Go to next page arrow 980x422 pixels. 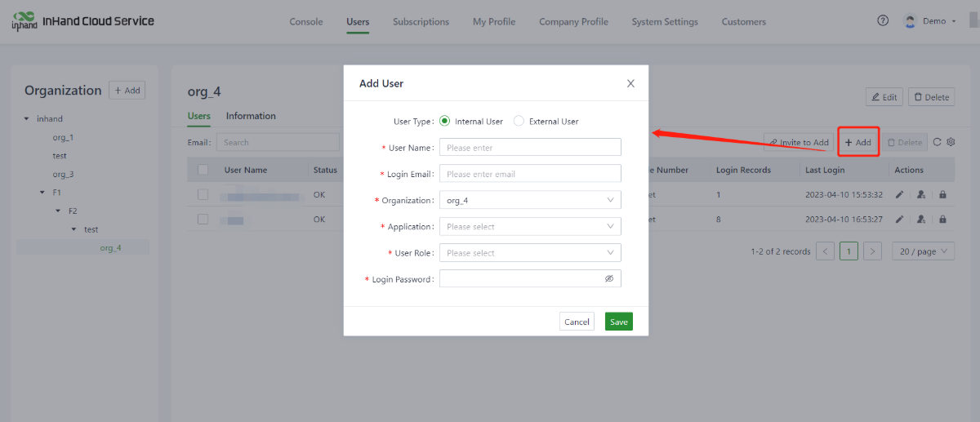pyautogui.click(x=873, y=251)
